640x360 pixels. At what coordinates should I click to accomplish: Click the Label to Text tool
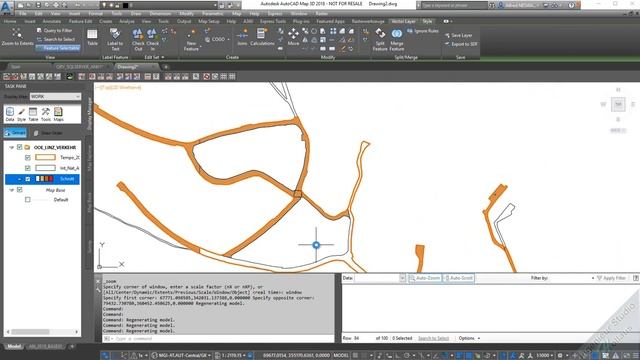[x=115, y=39]
